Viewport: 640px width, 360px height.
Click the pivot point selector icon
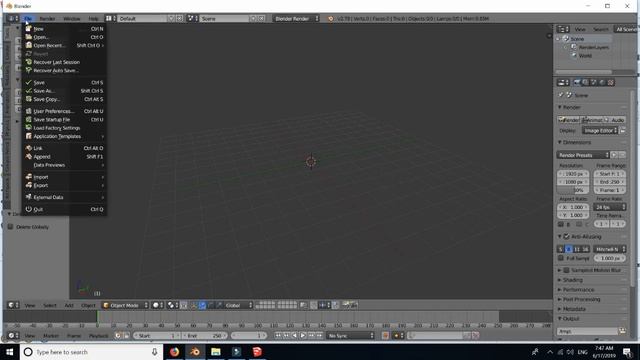pos(173,305)
